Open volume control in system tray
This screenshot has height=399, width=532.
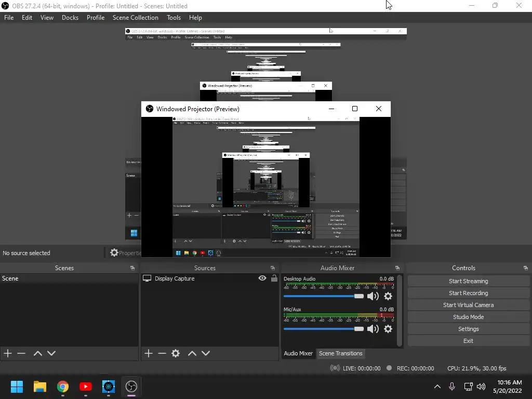481,387
